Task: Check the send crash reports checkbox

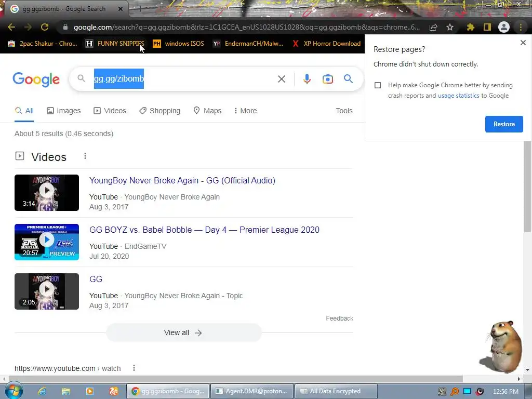Action: click(x=378, y=85)
